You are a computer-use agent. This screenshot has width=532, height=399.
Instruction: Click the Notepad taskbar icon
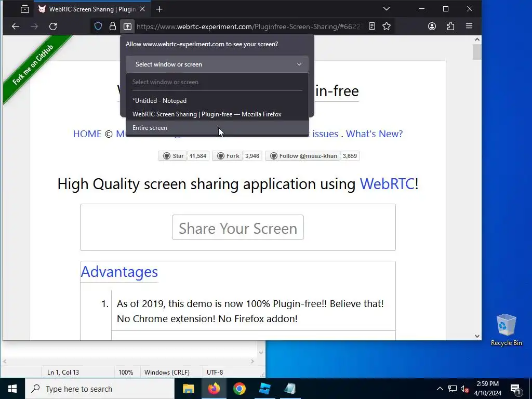tap(290, 389)
